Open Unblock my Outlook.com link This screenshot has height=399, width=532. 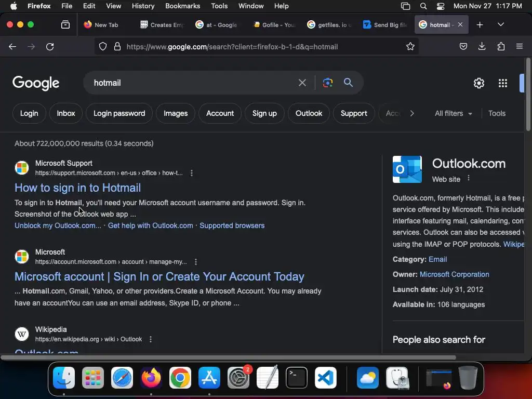point(58,225)
